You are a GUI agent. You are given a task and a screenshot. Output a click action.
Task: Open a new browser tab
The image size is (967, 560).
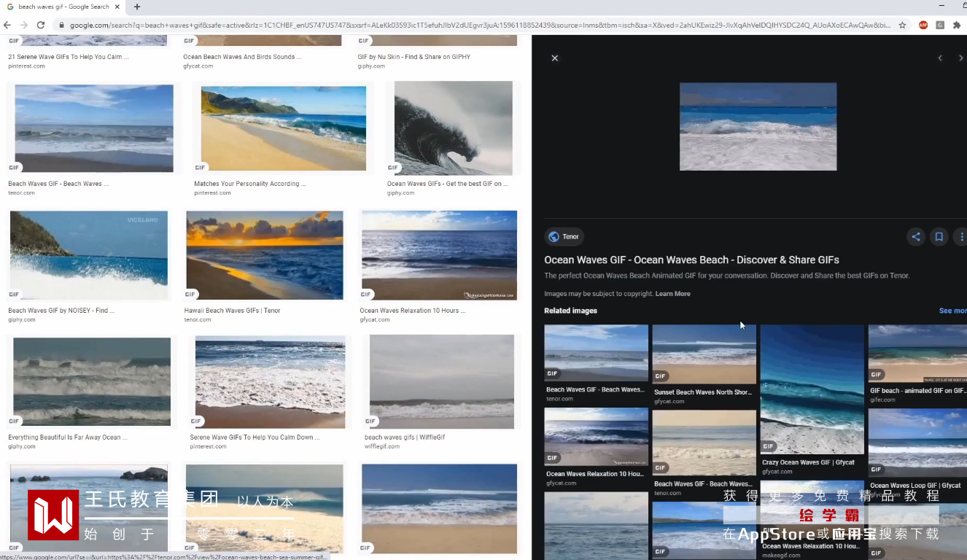click(x=137, y=7)
